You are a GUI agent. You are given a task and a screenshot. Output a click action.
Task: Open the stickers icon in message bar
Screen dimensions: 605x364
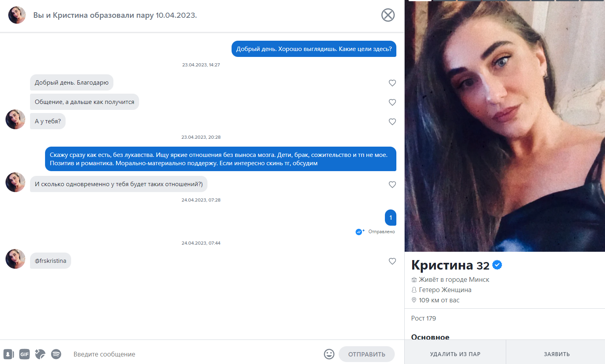tap(40, 354)
